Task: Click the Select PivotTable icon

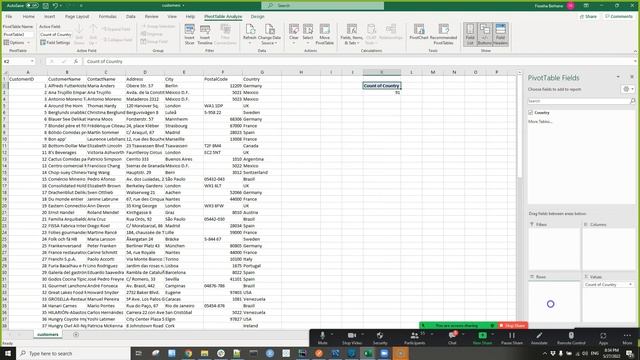Action: (308, 34)
